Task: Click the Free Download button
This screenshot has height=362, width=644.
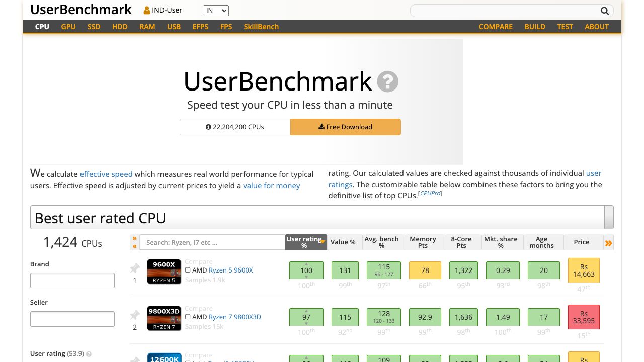Action: tap(346, 127)
